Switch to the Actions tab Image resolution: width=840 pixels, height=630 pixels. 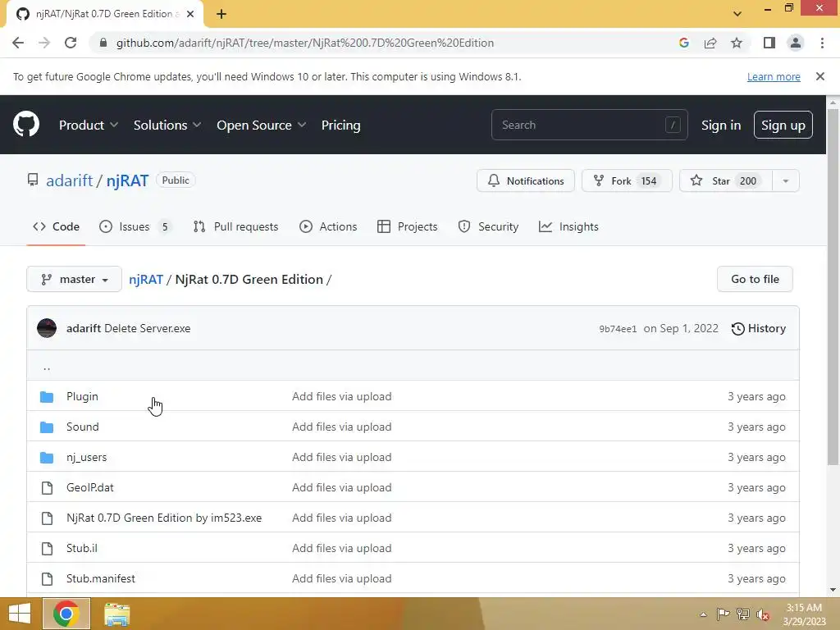tap(328, 226)
